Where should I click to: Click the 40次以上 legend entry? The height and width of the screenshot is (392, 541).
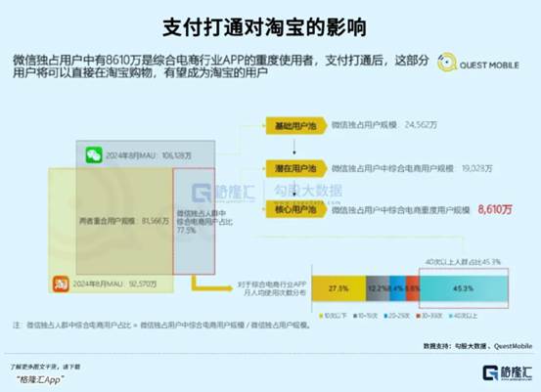[x=464, y=316]
